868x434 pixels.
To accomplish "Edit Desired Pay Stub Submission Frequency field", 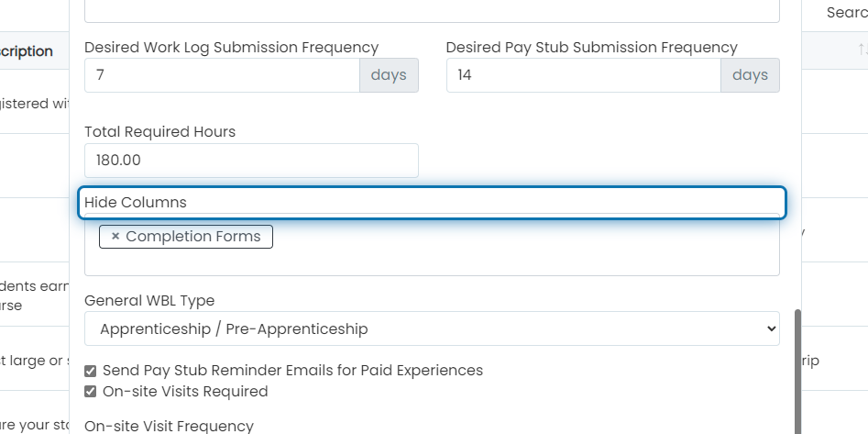I will point(584,75).
